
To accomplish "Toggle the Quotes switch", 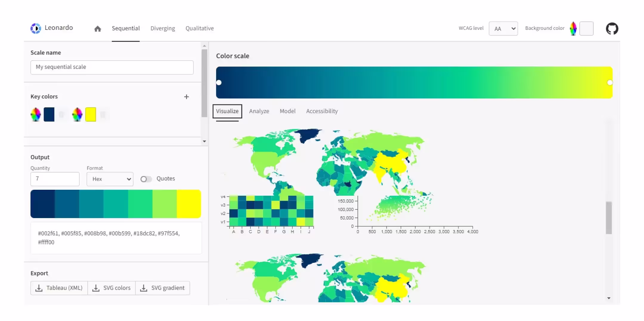I will click(146, 179).
